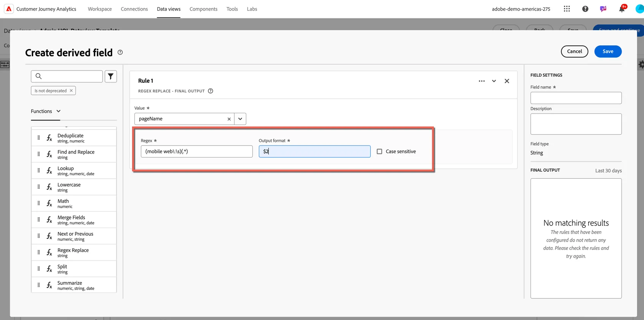Screen dimensions: 644x320
Task: Click the Split function fx icon
Action: [x=49, y=269]
